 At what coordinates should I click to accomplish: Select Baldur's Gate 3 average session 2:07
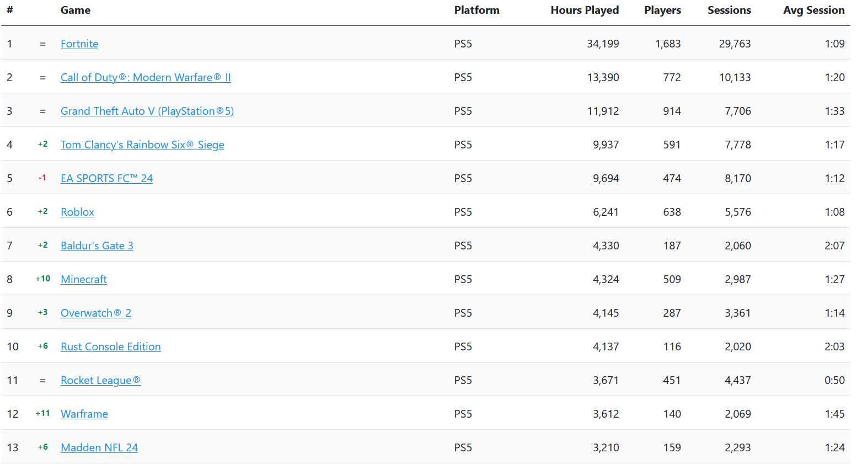pyautogui.click(x=834, y=246)
